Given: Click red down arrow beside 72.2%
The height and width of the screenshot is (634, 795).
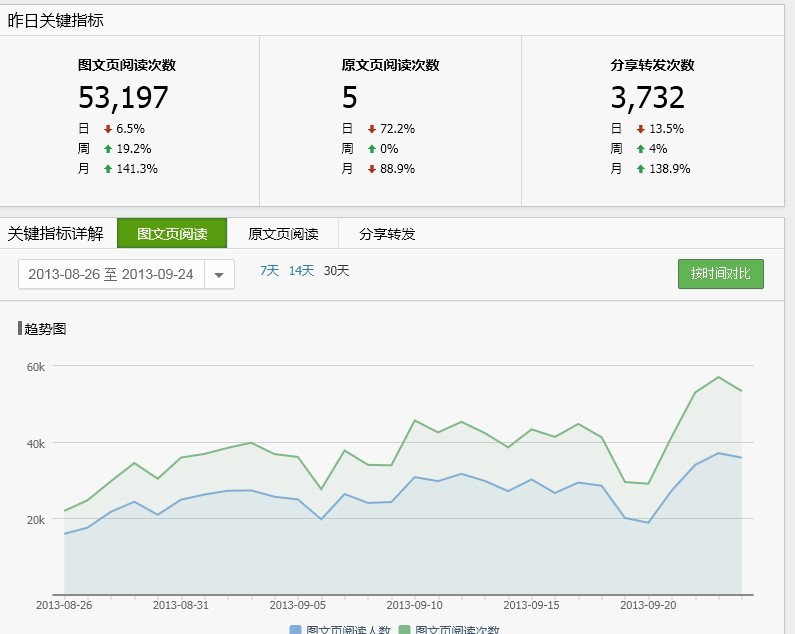Looking at the screenshot, I should (x=371, y=129).
